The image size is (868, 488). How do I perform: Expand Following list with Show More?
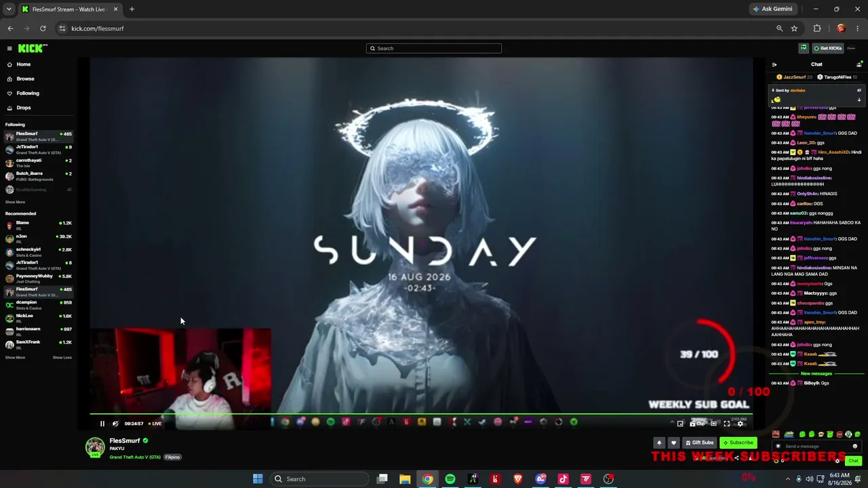pos(15,202)
